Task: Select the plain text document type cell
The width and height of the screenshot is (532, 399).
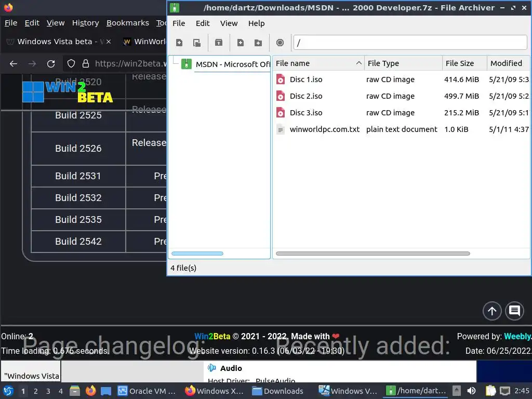Action: (402, 129)
